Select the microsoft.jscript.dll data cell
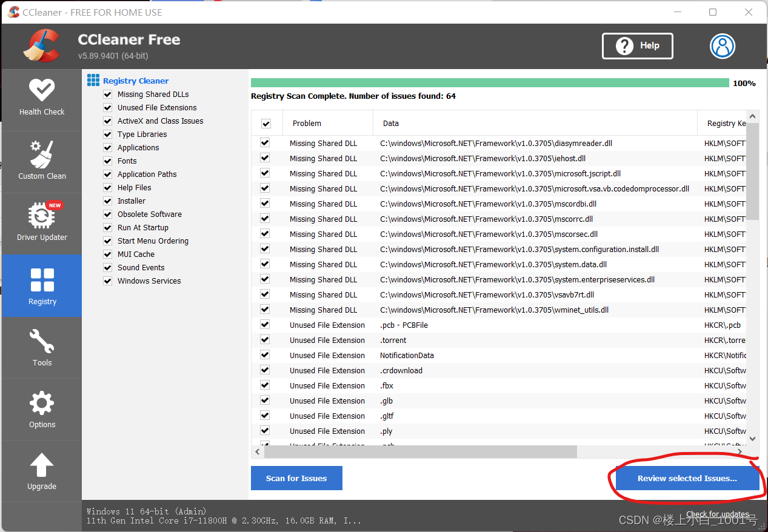 point(501,173)
